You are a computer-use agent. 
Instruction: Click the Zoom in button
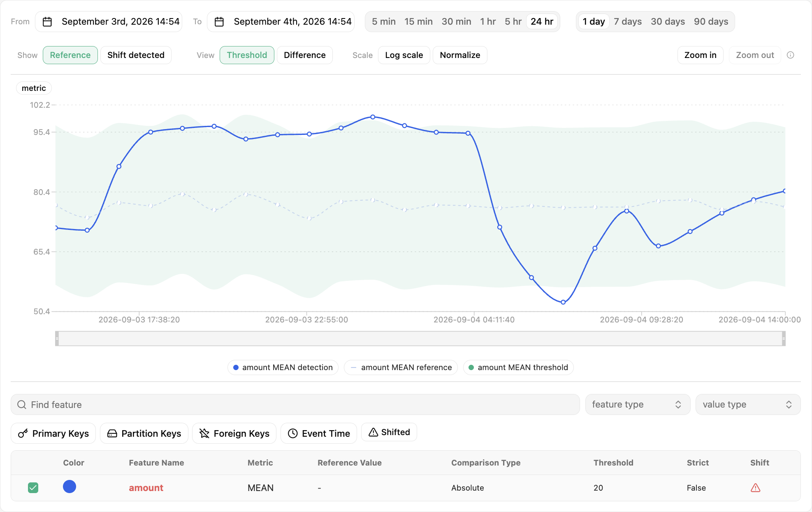click(700, 55)
